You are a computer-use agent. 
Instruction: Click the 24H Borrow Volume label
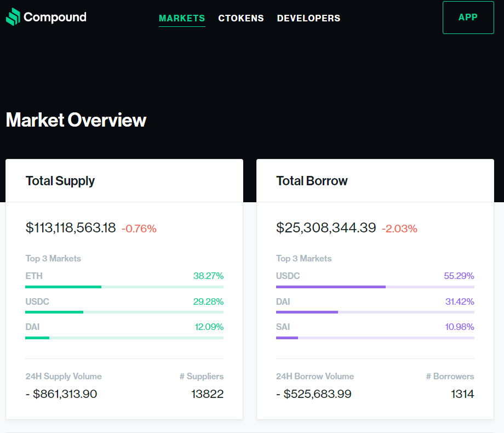[315, 377]
